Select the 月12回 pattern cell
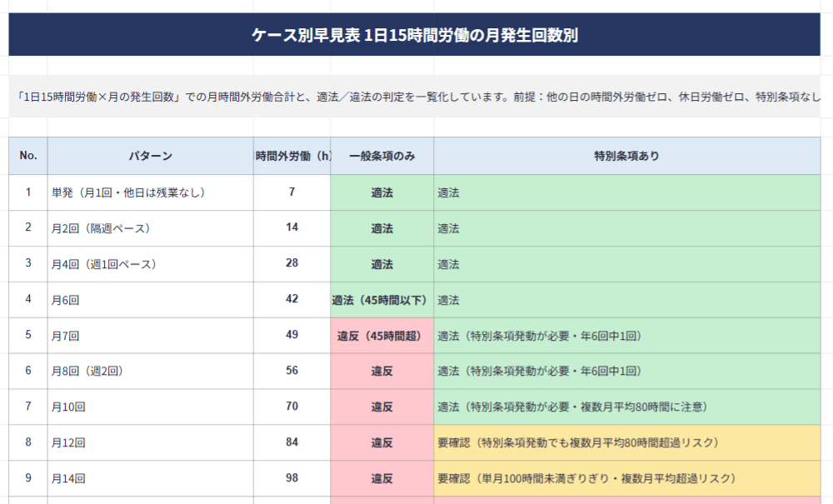 [150, 442]
